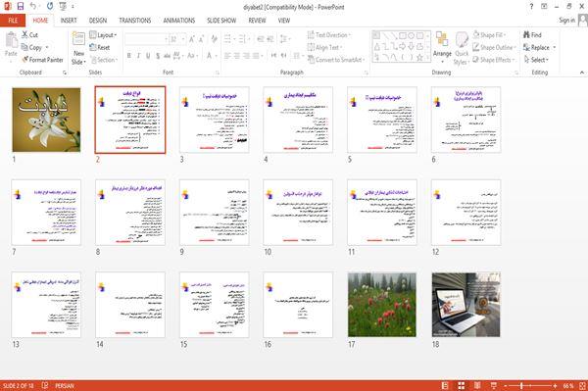Click Convert to SmartArt
This screenshot has width=588, height=391.
(336, 60)
